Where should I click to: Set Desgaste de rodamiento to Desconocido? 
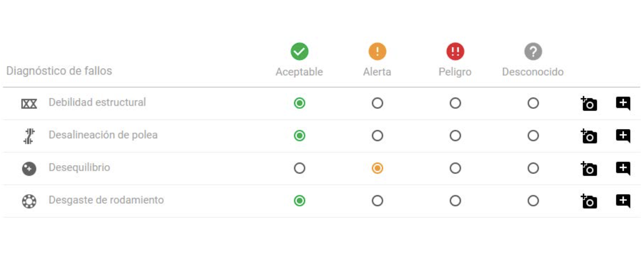click(x=533, y=201)
